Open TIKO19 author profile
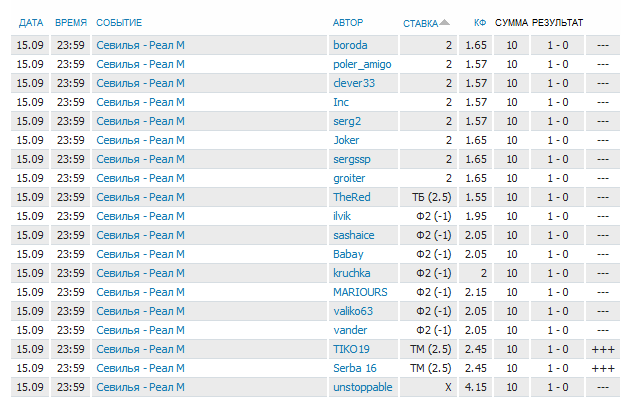 351,350
